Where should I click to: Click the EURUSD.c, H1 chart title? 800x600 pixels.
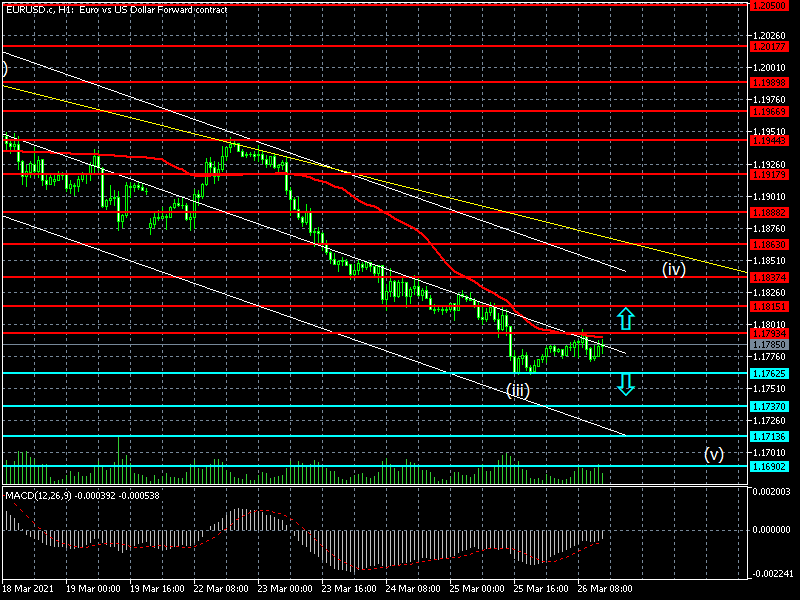(x=116, y=10)
